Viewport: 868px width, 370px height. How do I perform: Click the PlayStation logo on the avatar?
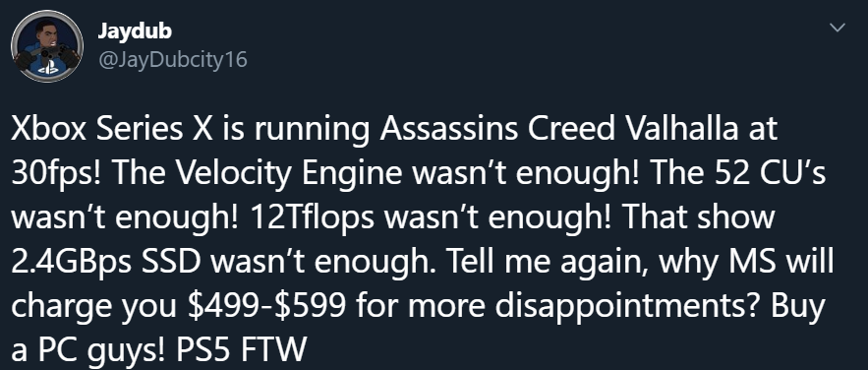coord(47,69)
